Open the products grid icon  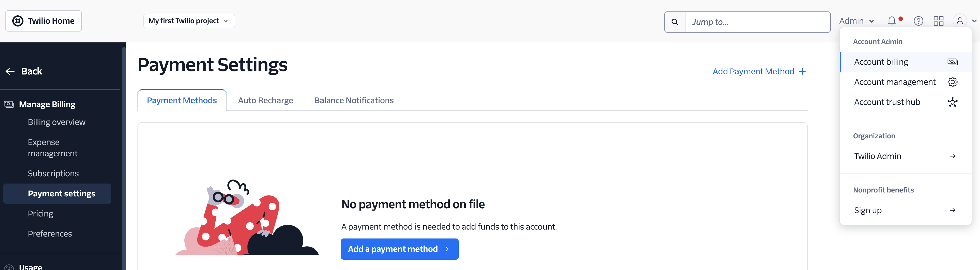tap(939, 21)
